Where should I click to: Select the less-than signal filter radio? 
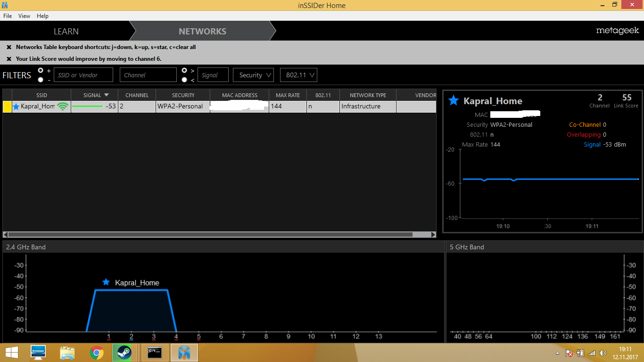[184, 80]
